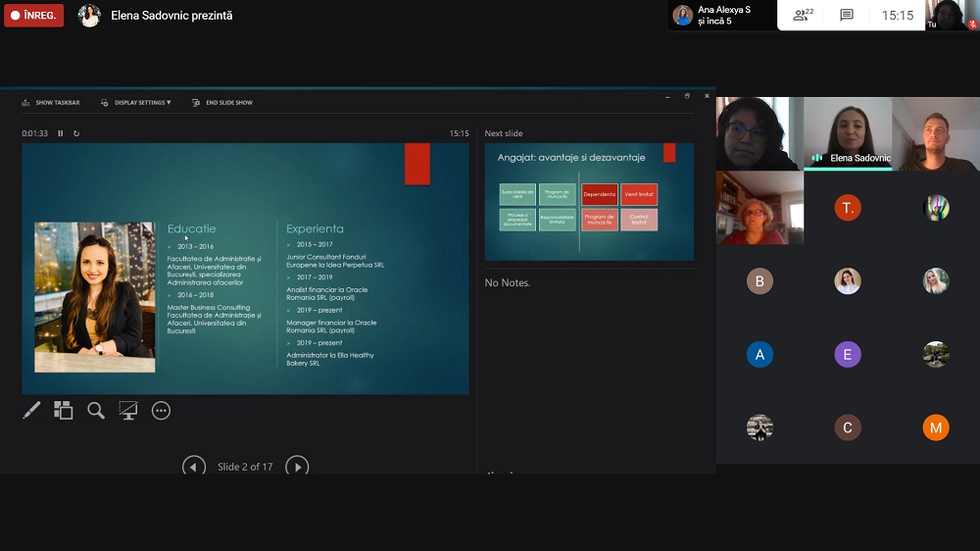980x551 pixels.
Task: Click End Slide Show
Action: [222, 102]
